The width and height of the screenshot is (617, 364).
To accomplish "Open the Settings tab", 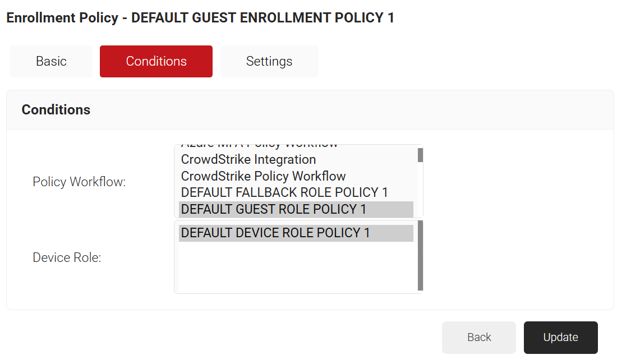I will [269, 61].
